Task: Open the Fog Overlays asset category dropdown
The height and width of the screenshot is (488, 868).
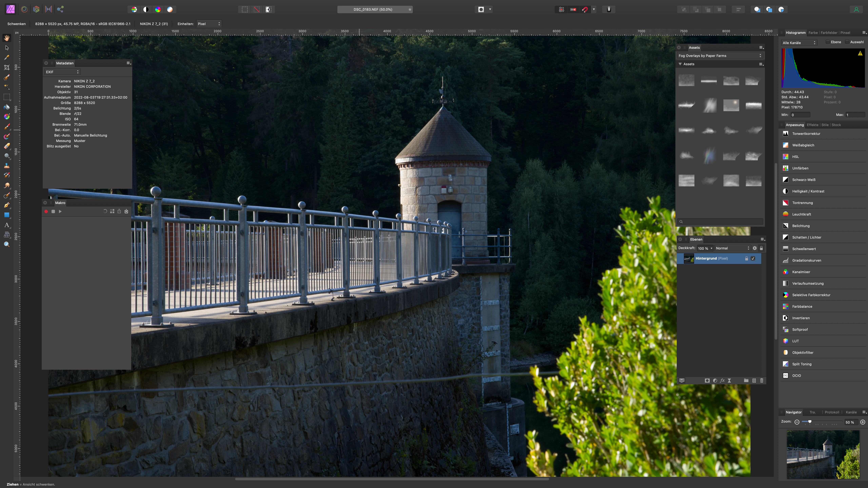Action: click(x=720, y=56)
